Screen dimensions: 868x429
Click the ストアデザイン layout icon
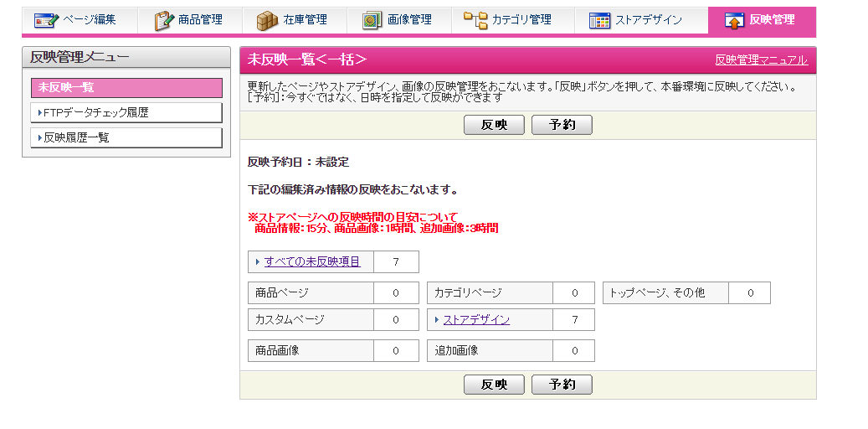pos(599,20)
